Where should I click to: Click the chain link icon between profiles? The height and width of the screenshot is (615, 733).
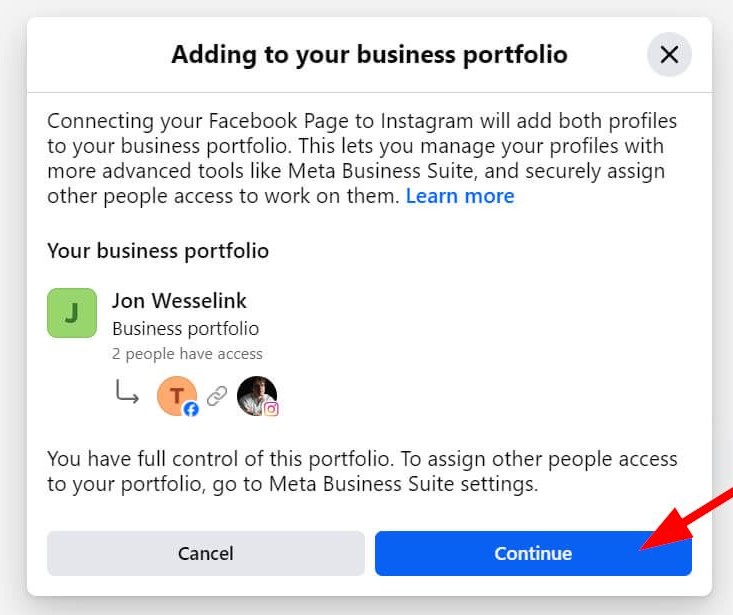click(217, 397)
